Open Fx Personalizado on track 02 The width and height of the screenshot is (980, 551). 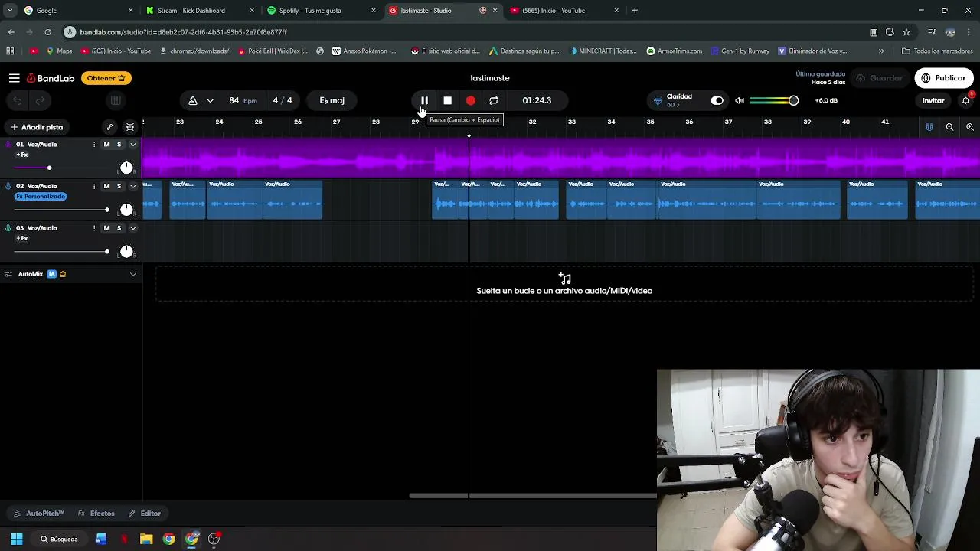pyautogui.click(x=41, y=197)
